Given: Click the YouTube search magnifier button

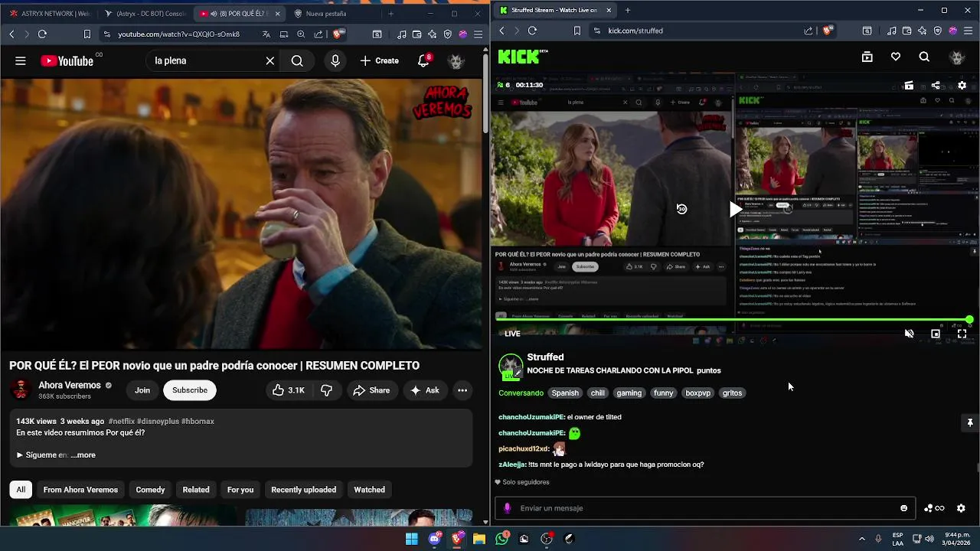Looking at the screenshot, I should (x=297, y=60).
